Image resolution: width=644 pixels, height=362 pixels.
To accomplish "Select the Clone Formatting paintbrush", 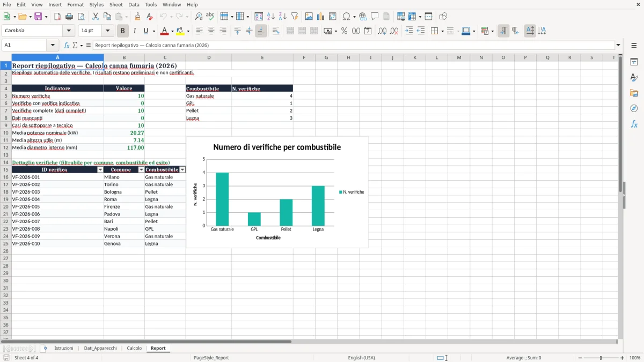I will (x=138, y=17).
